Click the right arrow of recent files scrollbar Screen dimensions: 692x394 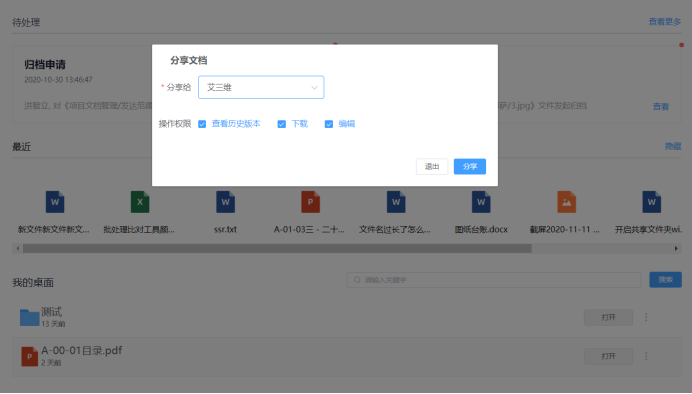tap(676, 248)
